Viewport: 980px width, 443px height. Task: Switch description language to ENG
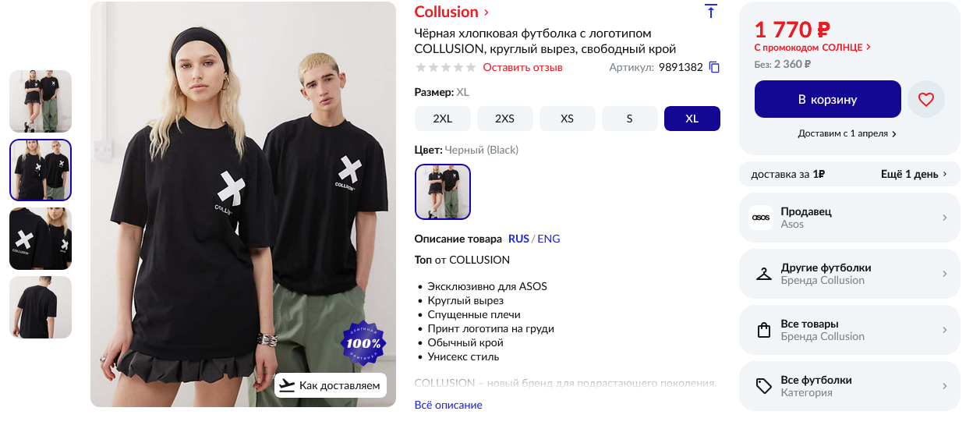tap(549, 239)
